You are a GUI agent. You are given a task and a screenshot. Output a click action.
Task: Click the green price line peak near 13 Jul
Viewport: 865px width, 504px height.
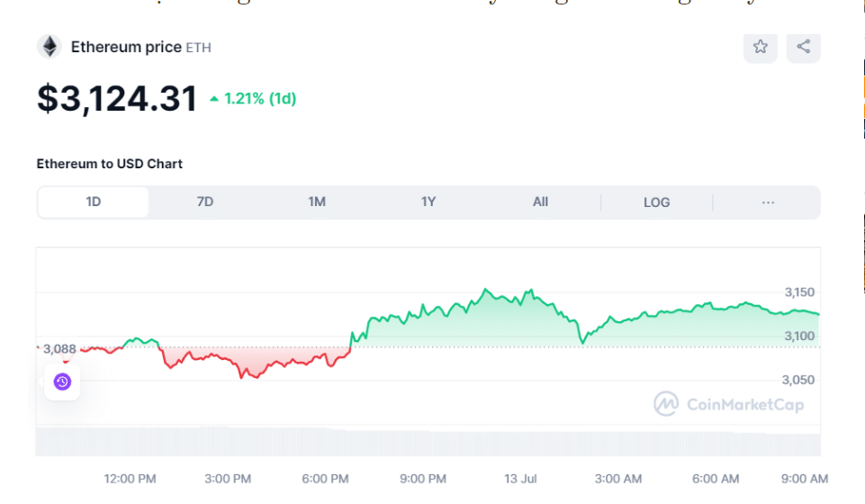point(531,290)
